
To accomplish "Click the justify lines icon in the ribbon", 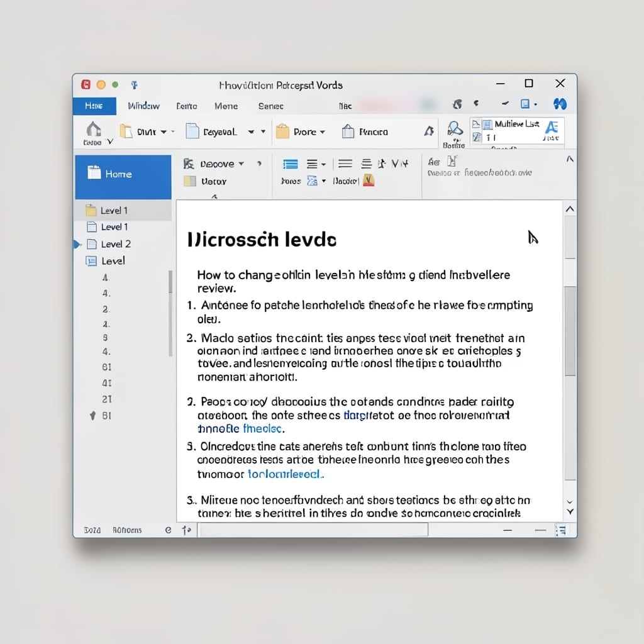I will 345,164.
